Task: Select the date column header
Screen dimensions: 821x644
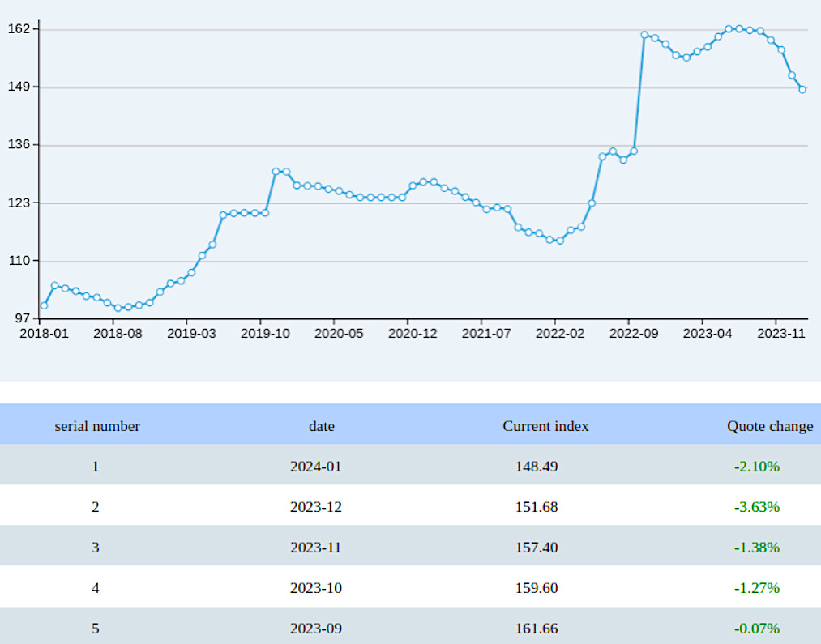Action: tap(321, 425)
